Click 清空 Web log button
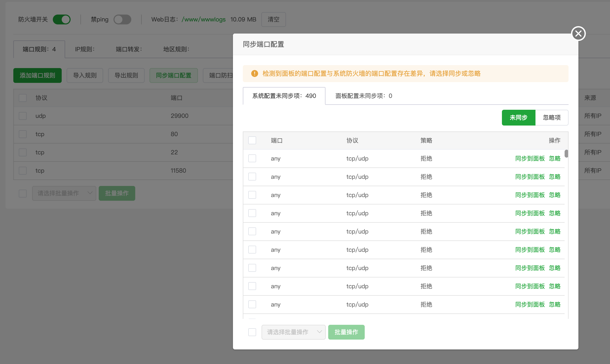Screen dimensions: 610x364 tap(273, 19)
